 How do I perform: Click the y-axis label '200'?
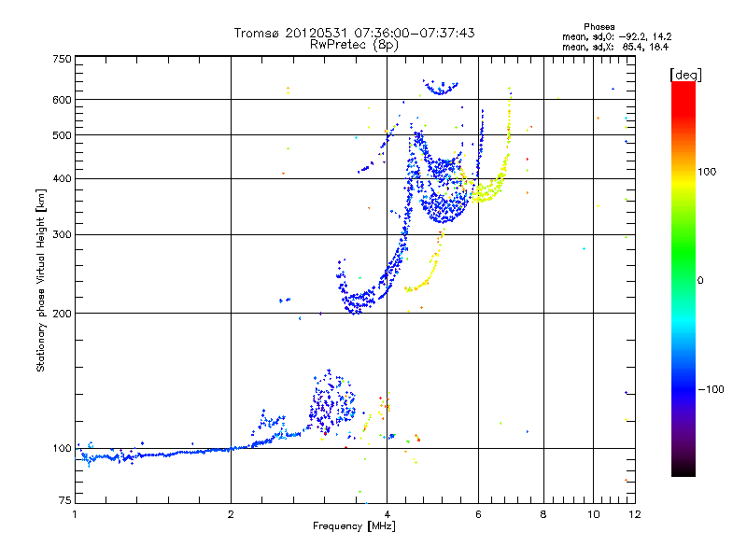pyautogui.click(x=63, y=314)
